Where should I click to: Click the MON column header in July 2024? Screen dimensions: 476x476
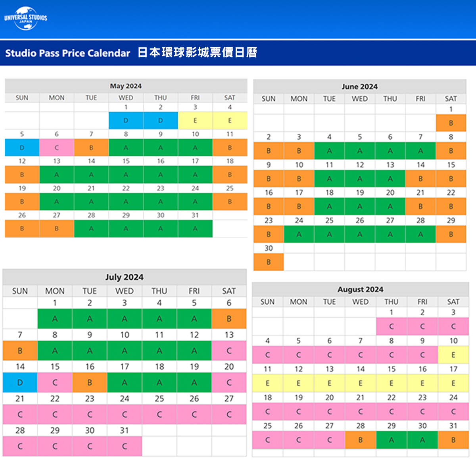55,291
